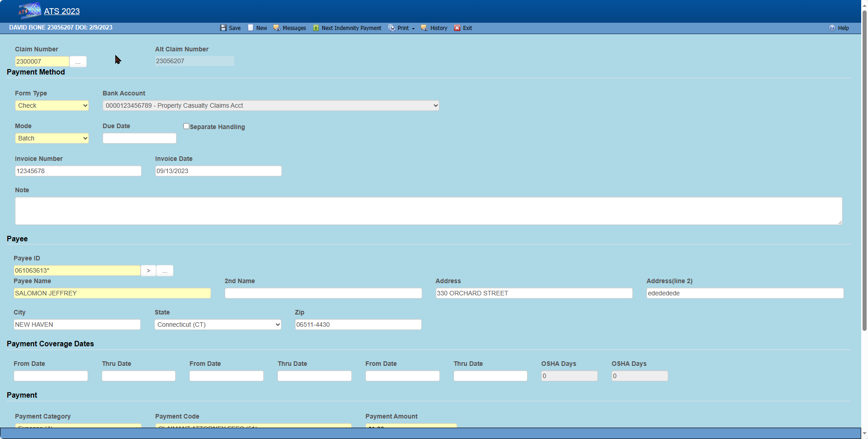Click the ATS 2023 logo image
This screenshot has height=439, width=868.
[x=30, y=10]
